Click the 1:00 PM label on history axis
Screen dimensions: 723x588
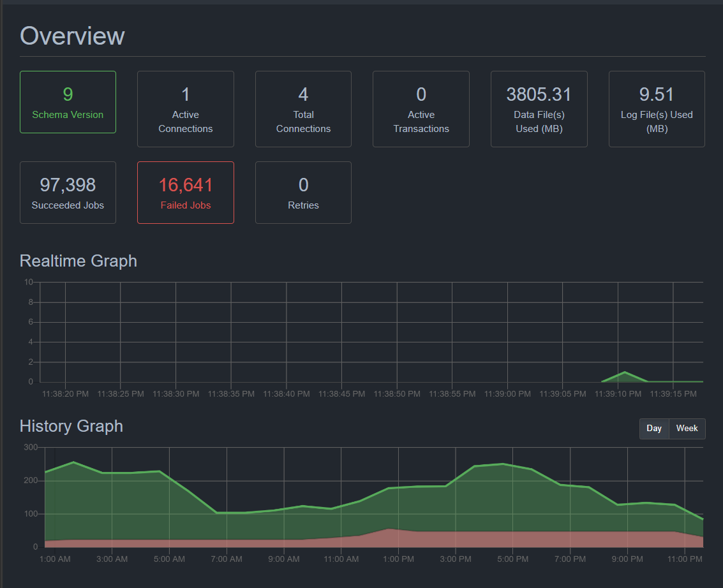(x=398, y=559)
